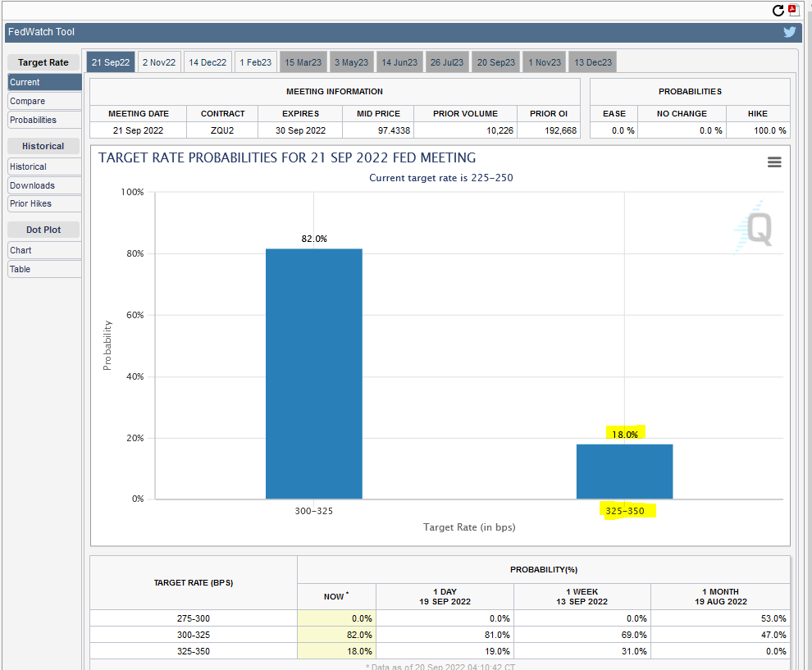
Task: Open Probabilities in the sidebar
Action: click(44, 120)
